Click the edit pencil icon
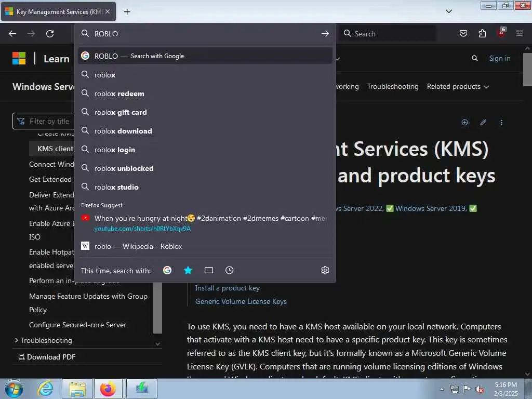 tap(483, 123)
